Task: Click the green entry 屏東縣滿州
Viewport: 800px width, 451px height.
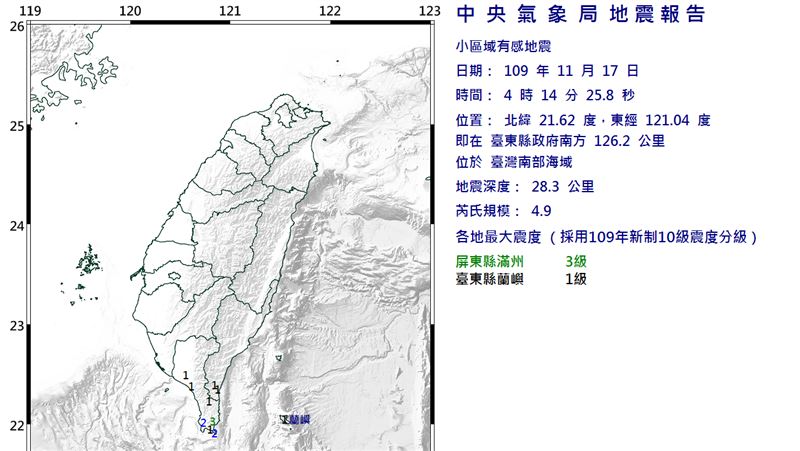Action: pyautogui.click(x=489, y=262)
